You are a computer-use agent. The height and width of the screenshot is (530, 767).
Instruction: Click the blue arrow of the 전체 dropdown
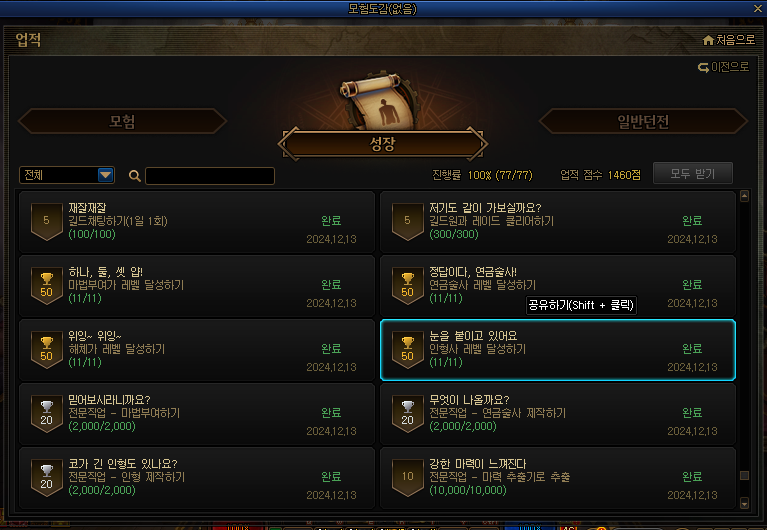pyautogui.click(x=105, y=175)
